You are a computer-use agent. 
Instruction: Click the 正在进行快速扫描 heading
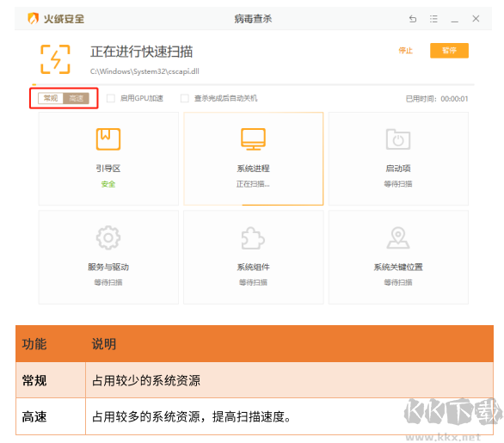pos(142,52)
